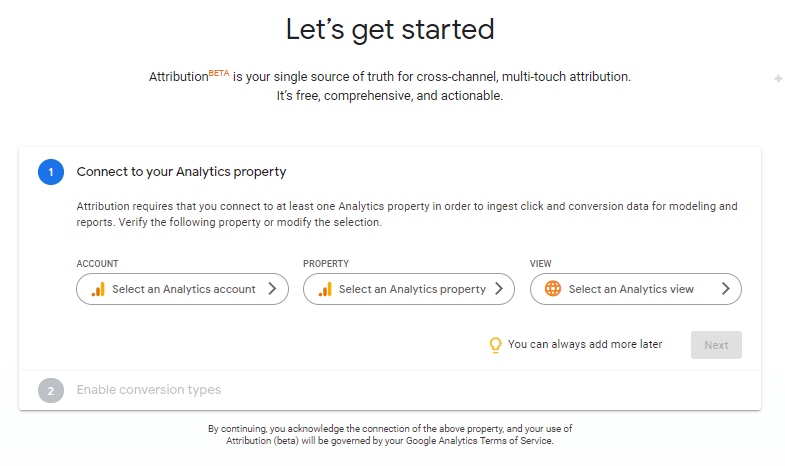Expand the view selector chevron arrow

click(725, 289)
